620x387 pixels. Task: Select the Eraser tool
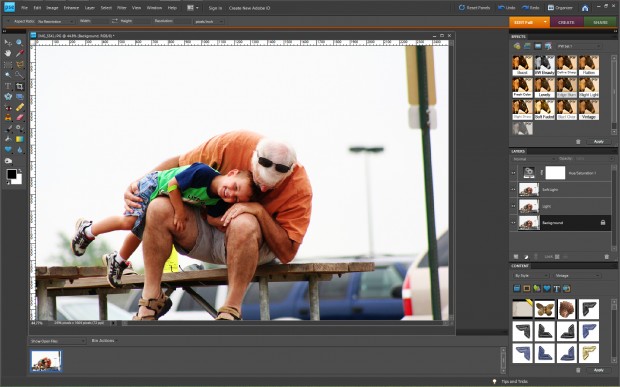click(19, 117)
